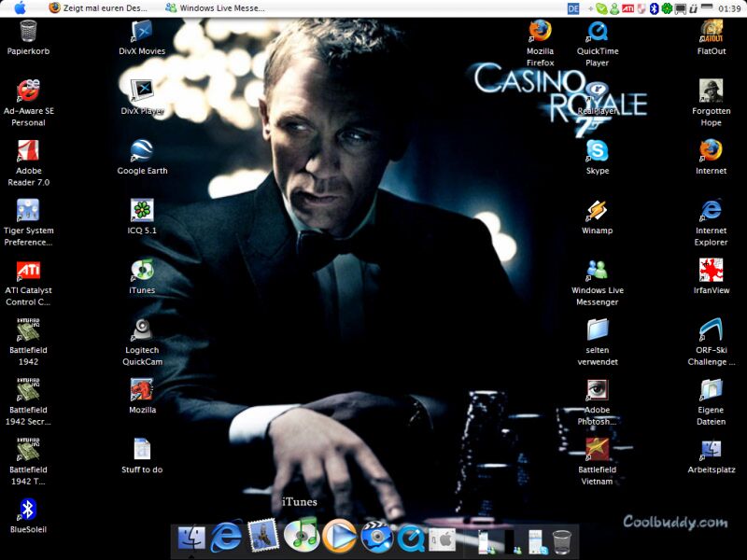Switch to Windows Live Messenger taskbar window
Screen dimensions: 747x560
(215, 8)
